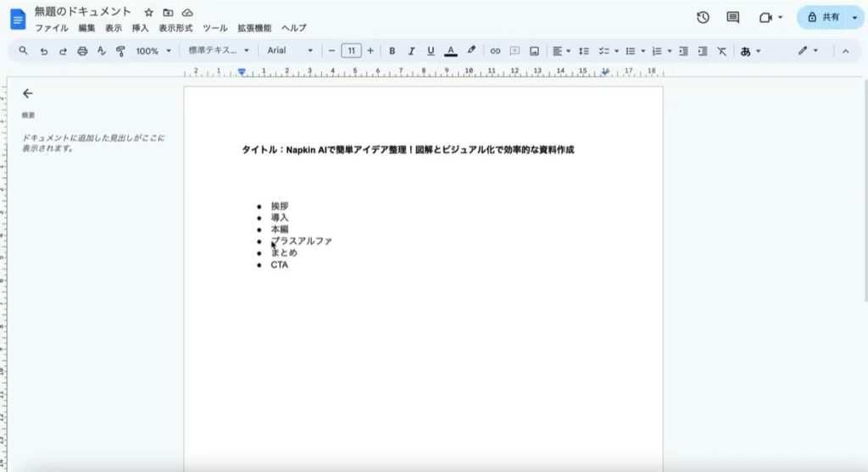Open the Arial font dropdown

pyautogui.click(x=290, y=51)
